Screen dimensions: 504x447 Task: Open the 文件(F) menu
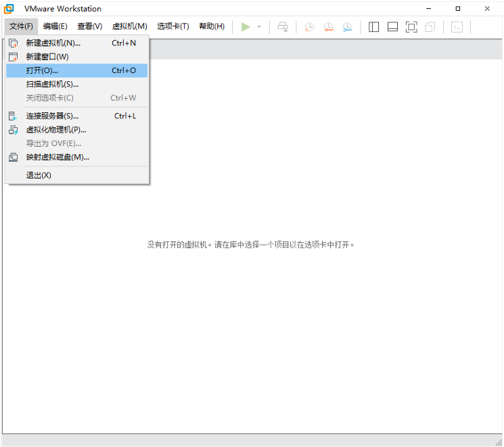[x=21, y=26]
